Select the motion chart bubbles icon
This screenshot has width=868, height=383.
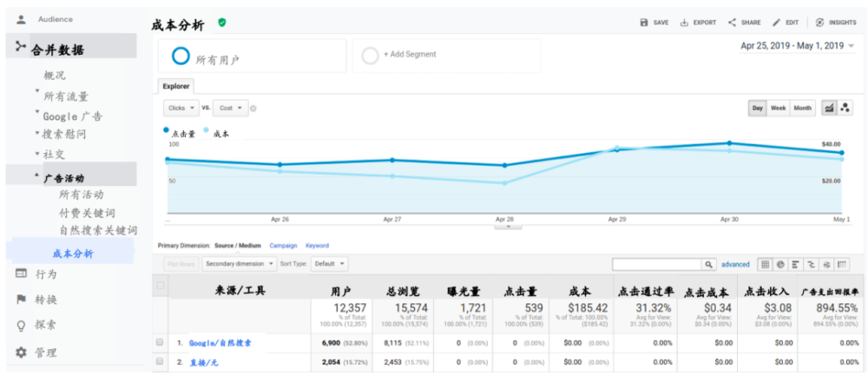[845, 108]
